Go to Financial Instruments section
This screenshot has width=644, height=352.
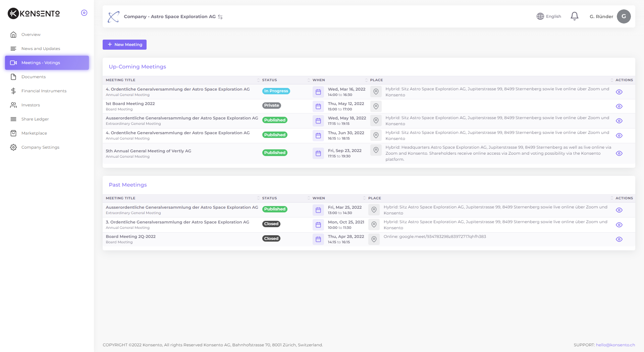coord(44,91)
